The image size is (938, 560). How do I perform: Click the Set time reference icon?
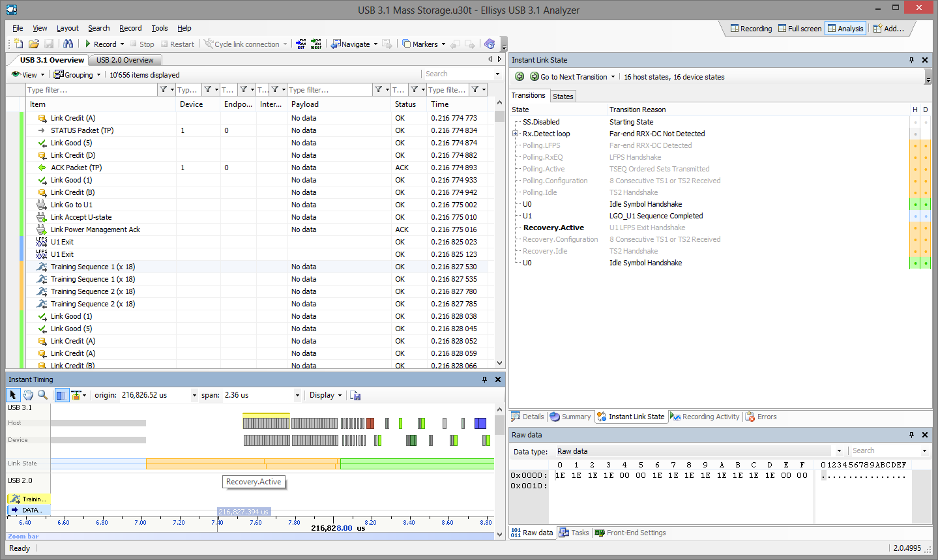[300, 44]
